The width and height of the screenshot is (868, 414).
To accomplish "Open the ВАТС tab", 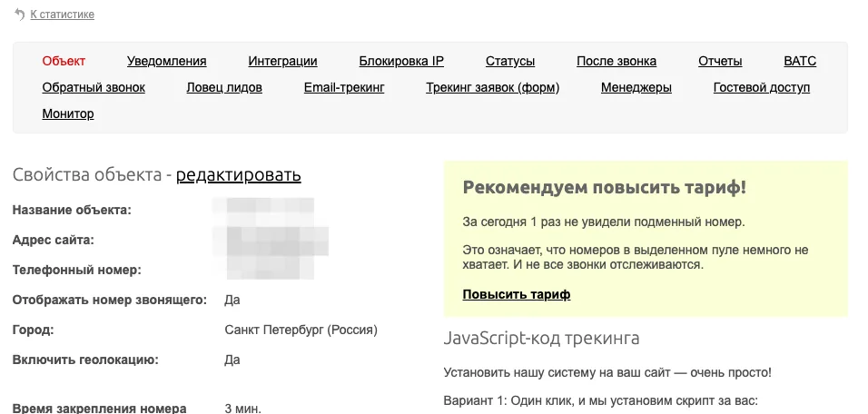I will point(800,61).
